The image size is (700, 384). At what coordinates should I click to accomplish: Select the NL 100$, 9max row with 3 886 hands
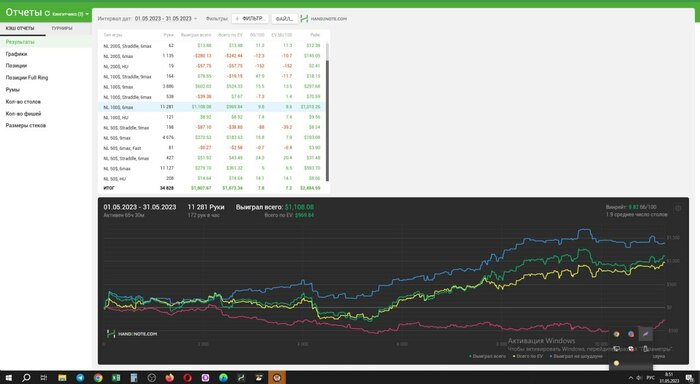212,87
